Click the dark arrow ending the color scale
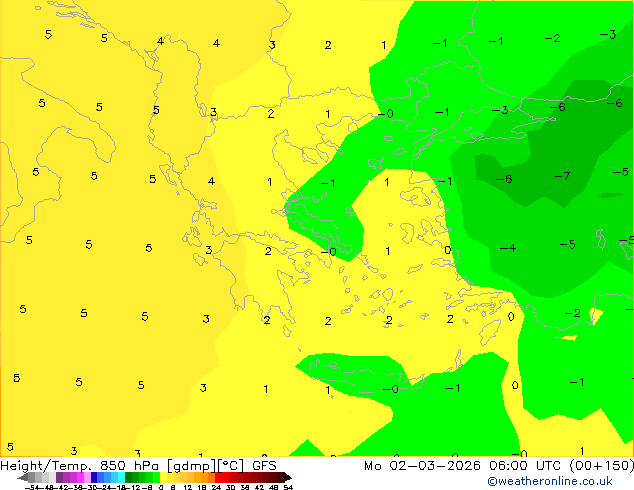This screenshot has height=490, width=634. tap(287, 478)
